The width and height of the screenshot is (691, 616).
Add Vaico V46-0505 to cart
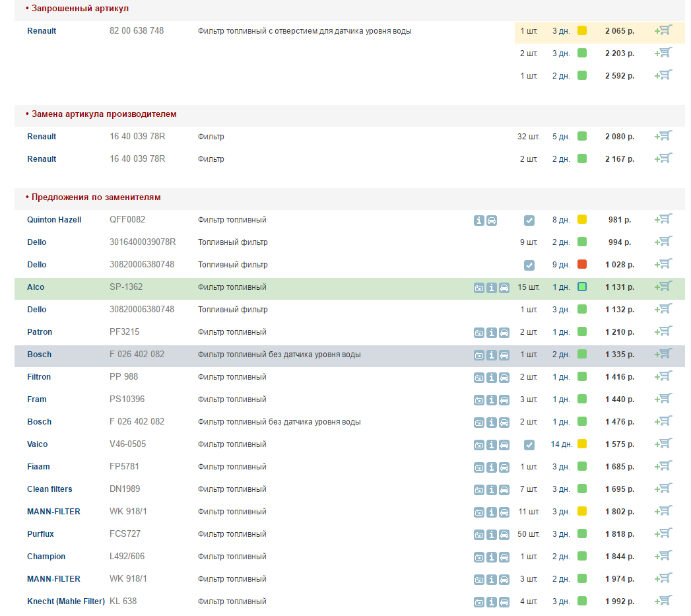tap(663, 444)
